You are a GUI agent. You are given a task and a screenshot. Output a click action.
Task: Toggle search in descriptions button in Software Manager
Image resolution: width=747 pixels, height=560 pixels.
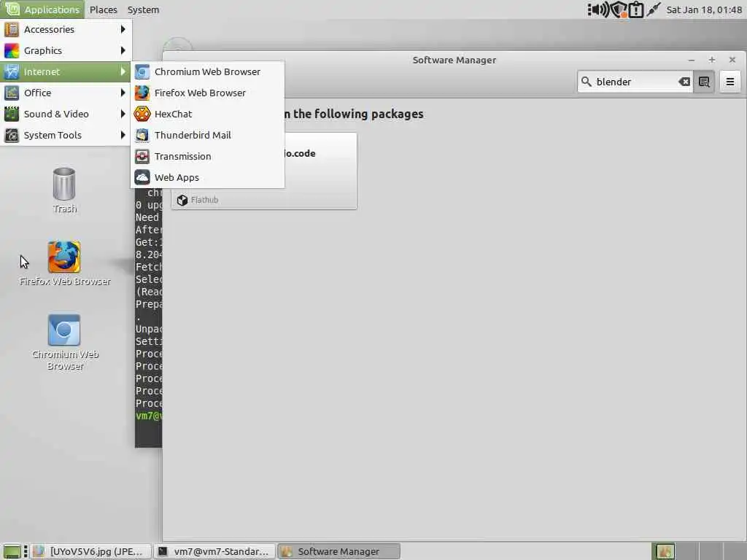click(704, 82)
